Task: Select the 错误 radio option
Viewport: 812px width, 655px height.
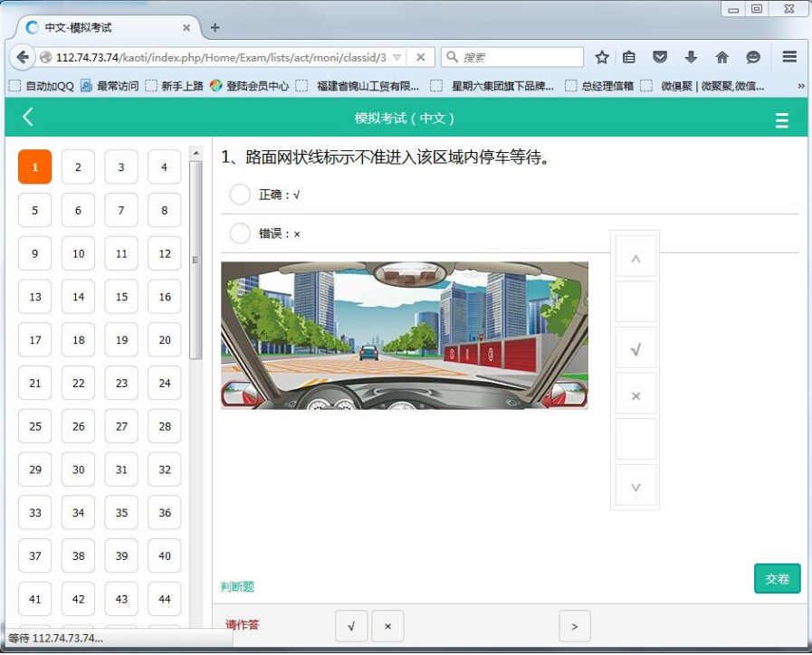Action: click(240, 233)
